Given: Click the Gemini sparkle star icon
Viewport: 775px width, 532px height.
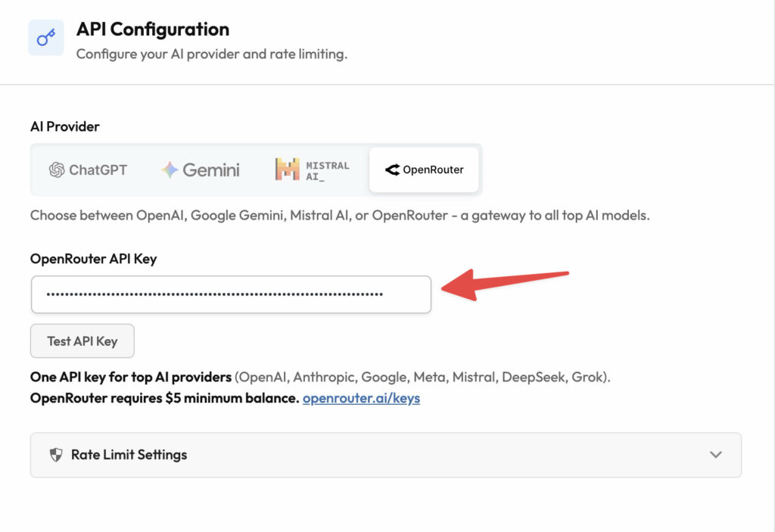Looking at the screenshot, I should [x=170, y=170].
